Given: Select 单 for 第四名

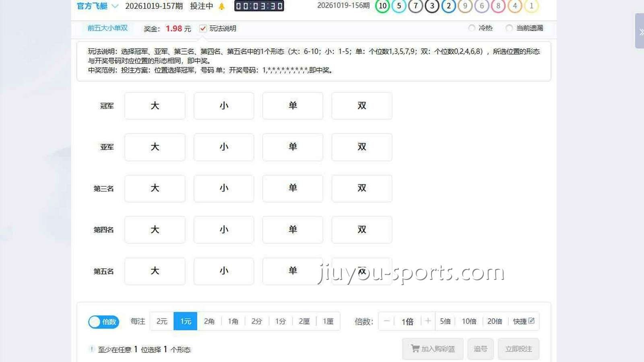Looking at the screenshot, I should tap(293, 230).
